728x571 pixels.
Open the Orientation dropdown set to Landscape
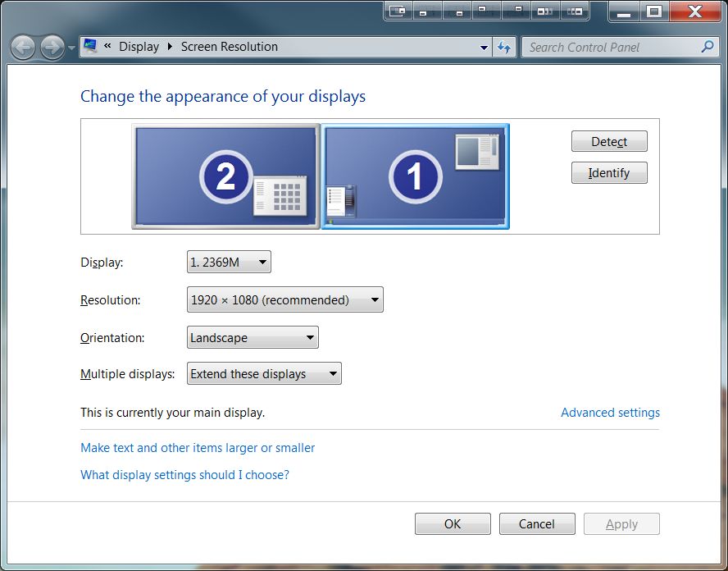tap(253, 338)
